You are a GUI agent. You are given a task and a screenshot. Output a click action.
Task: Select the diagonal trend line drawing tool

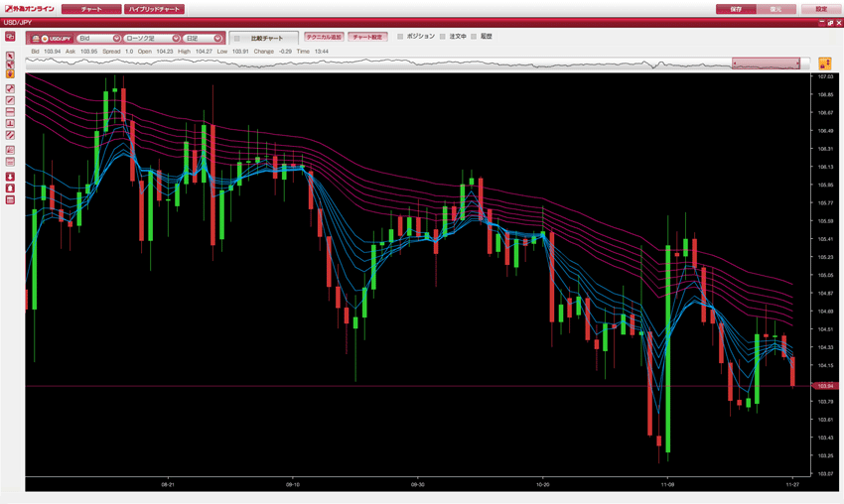10,100
